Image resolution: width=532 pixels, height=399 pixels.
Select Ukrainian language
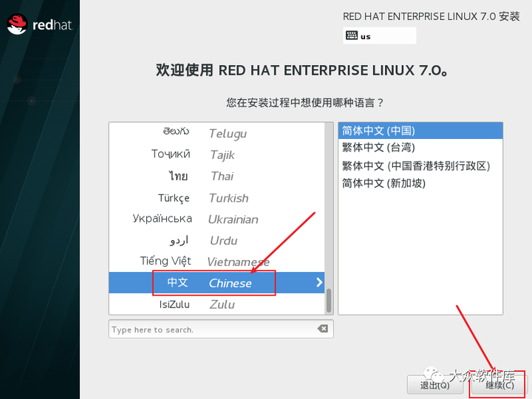pyautogui.click(x=216, y=219)
